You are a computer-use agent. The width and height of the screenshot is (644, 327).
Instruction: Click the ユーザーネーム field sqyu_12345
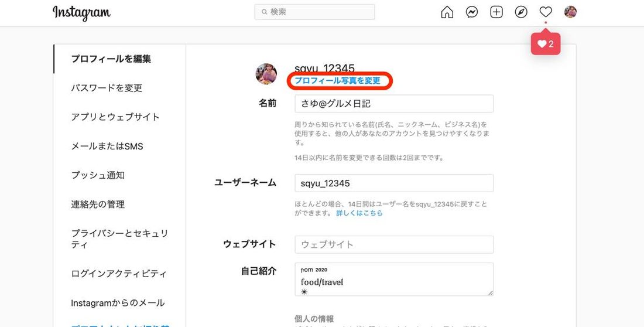click(x=394, y=183)
